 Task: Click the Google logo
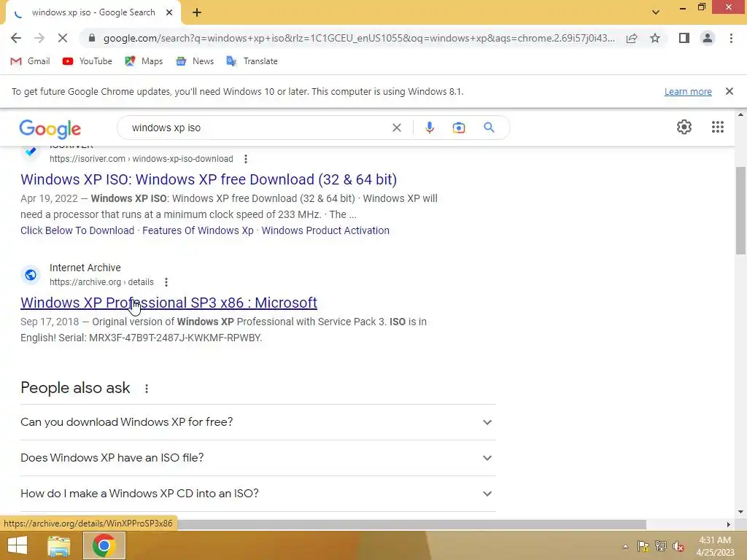coord(50,128)
